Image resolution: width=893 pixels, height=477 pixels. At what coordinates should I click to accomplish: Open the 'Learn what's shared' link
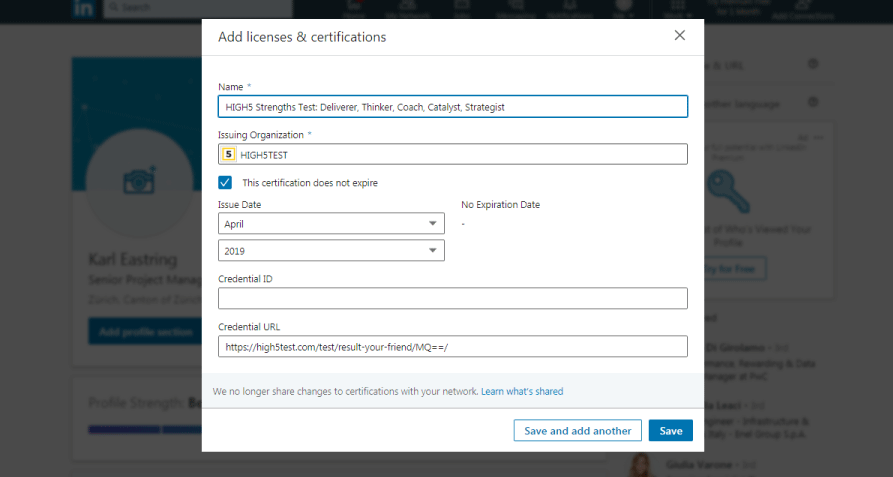(x=522, y=391)
